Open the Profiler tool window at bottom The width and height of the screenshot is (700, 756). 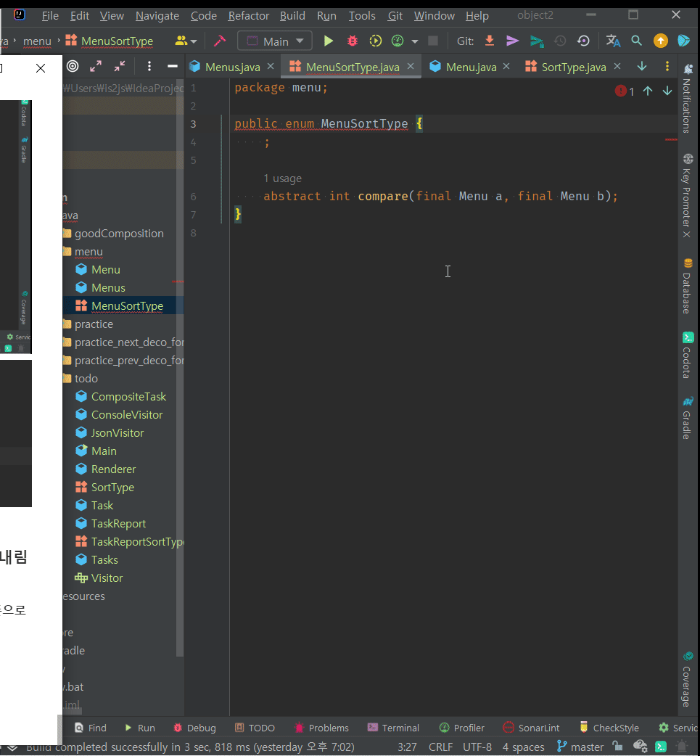click(462, 728)
